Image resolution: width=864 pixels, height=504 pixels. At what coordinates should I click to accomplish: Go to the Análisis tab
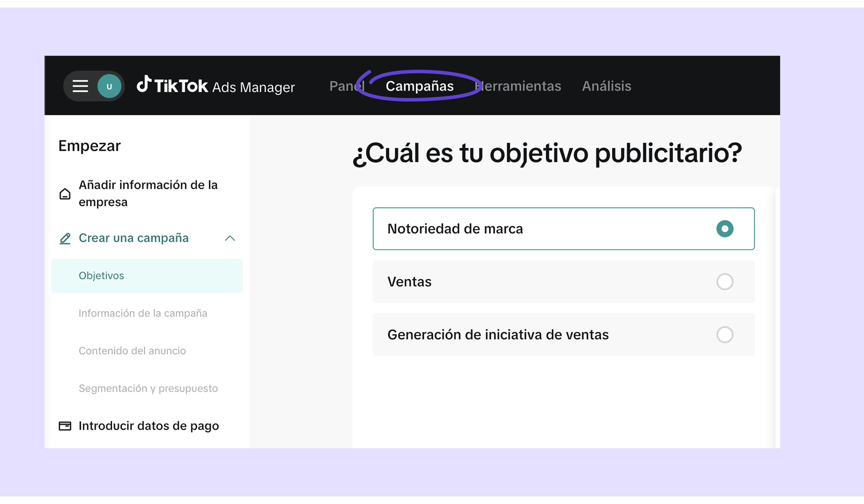pos(606,86)
